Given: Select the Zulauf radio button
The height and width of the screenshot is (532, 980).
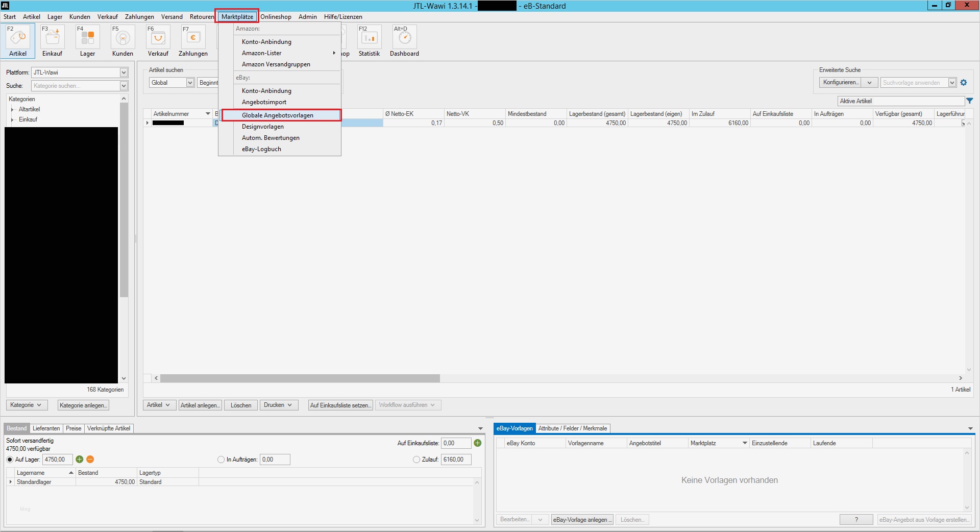Looking at the screenshot, I should pyautogui.click(x=416, y=460).
